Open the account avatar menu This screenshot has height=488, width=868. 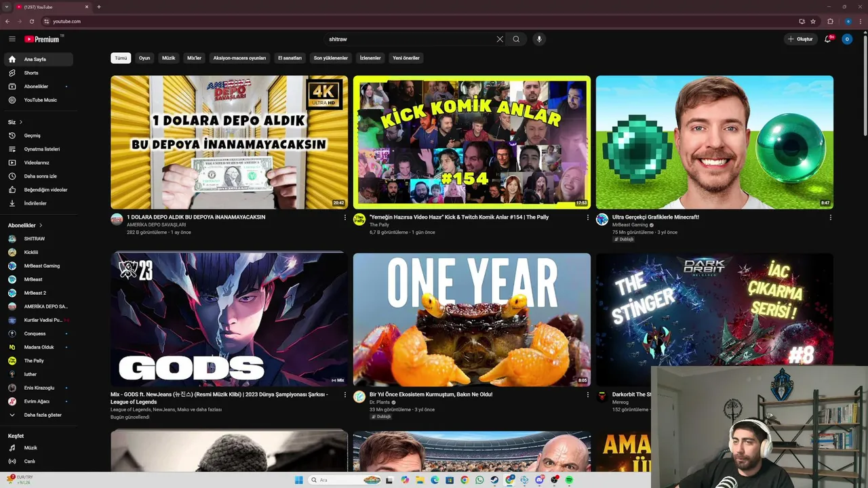847,39
